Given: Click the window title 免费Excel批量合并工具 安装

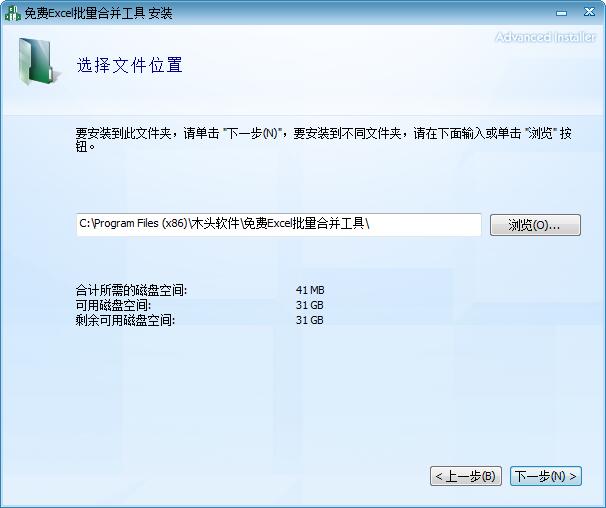Looking at the screenshot, I should tap(98, 14).
